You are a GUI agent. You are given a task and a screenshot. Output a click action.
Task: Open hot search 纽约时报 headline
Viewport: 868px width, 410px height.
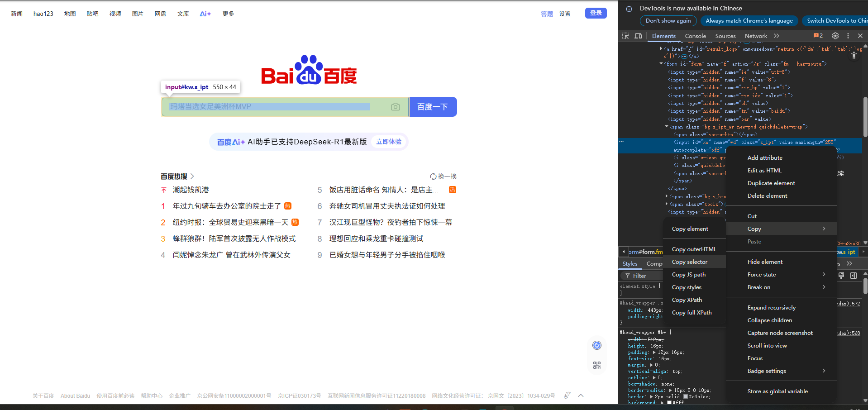[230, 222]
